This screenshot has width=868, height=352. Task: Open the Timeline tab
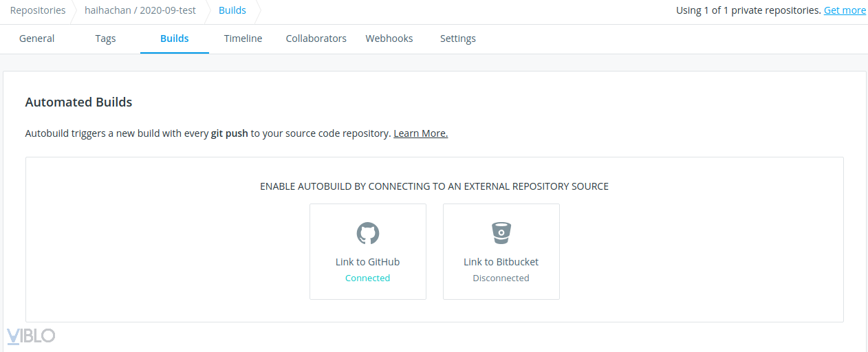pos(243,38)
